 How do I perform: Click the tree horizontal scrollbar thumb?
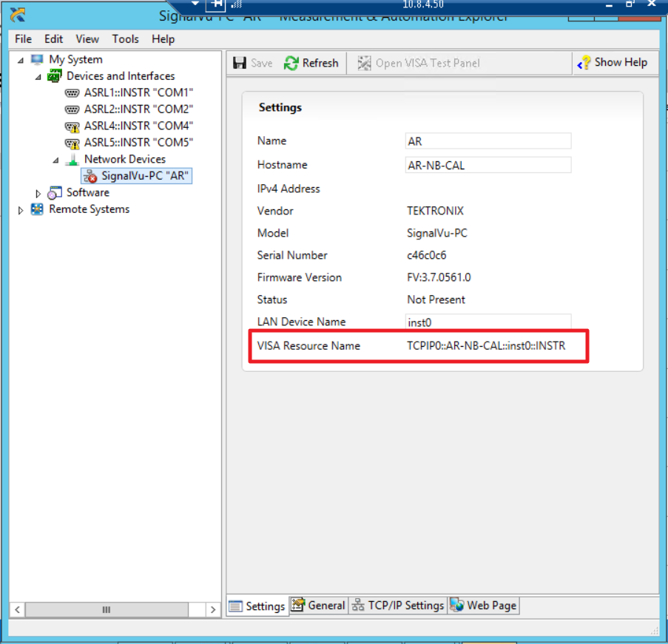coord(107,609)
